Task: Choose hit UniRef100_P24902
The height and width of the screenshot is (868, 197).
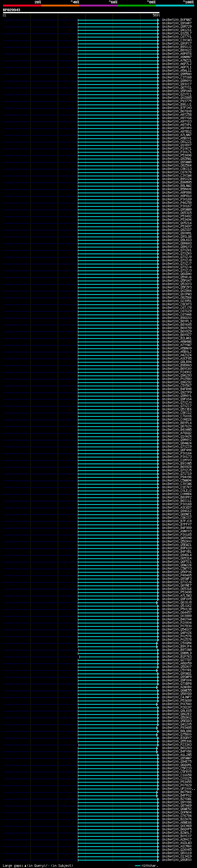Action: click(176, 372)
